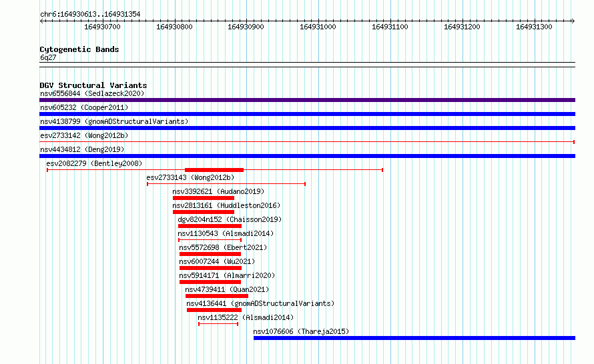Open nsv4434812 (Deng2019) label
The width and height of the screenshot is (594, 364).
click(82, 149)
